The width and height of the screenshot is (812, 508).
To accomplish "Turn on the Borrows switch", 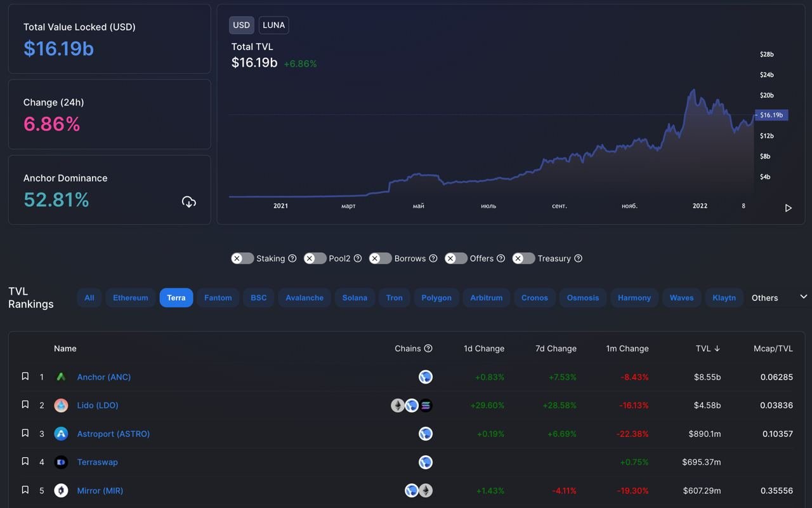I will 381,258.
